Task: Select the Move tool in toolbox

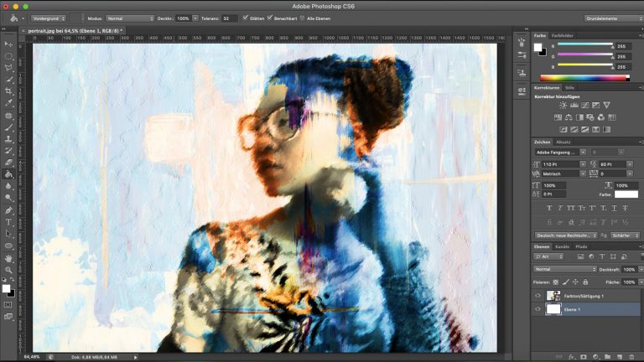Action: [8, 44]
